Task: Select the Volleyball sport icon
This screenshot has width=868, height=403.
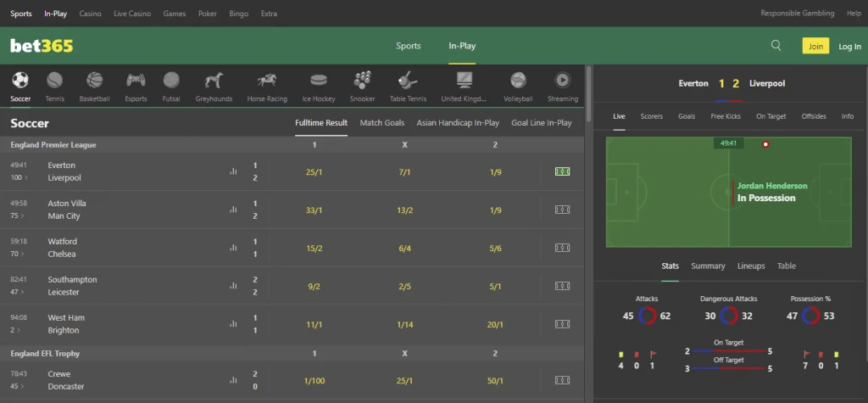Action: (x=518, y=81)
